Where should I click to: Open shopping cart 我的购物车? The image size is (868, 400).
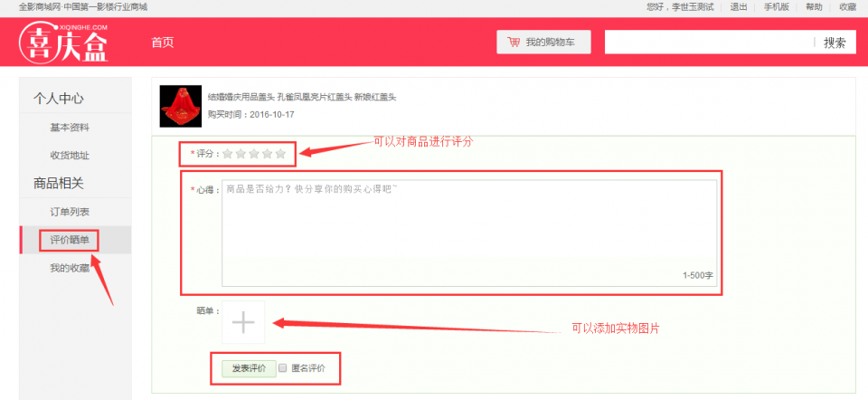click(x=542, y=43)
